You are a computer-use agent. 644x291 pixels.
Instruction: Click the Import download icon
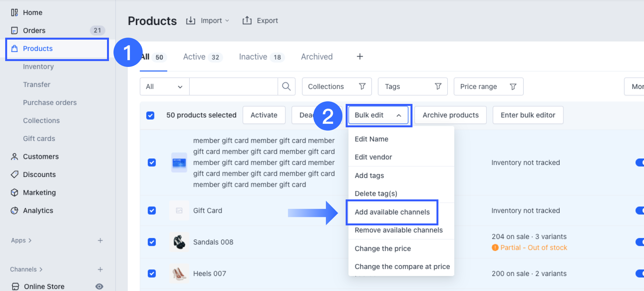point(191,21)
